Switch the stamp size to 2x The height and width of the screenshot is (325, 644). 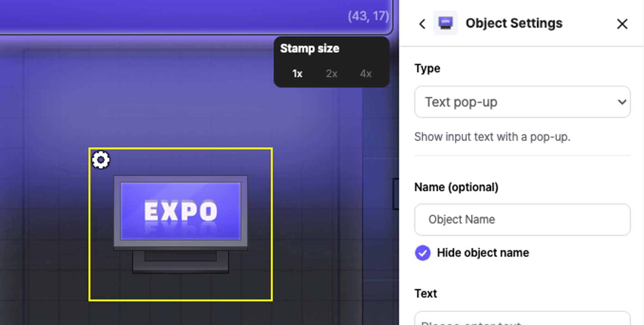[332, 74]
